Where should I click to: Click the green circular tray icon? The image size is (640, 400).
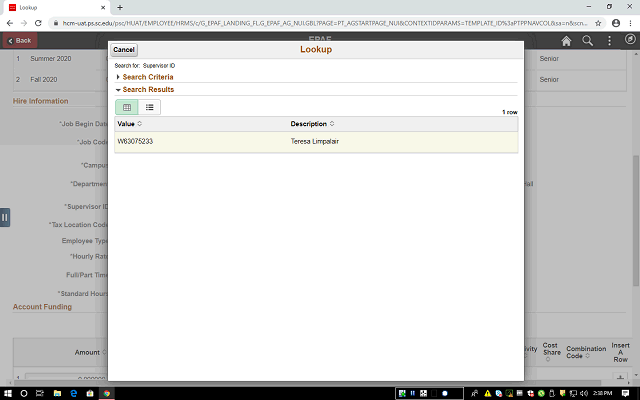click(541, 393)
